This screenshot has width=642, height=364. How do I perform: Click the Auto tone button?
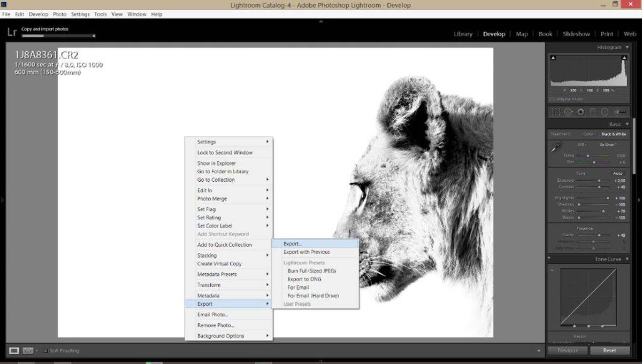(x=618, y=173)
